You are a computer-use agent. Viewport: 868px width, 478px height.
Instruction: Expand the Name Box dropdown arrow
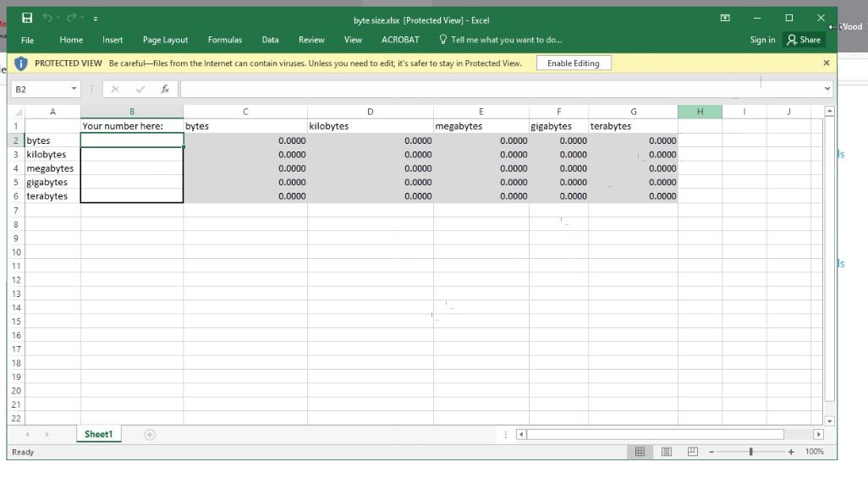[74, 89]
